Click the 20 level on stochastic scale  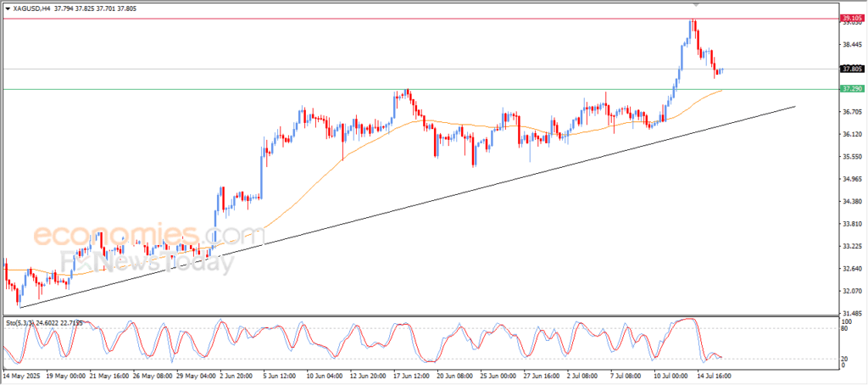point(844,359)
